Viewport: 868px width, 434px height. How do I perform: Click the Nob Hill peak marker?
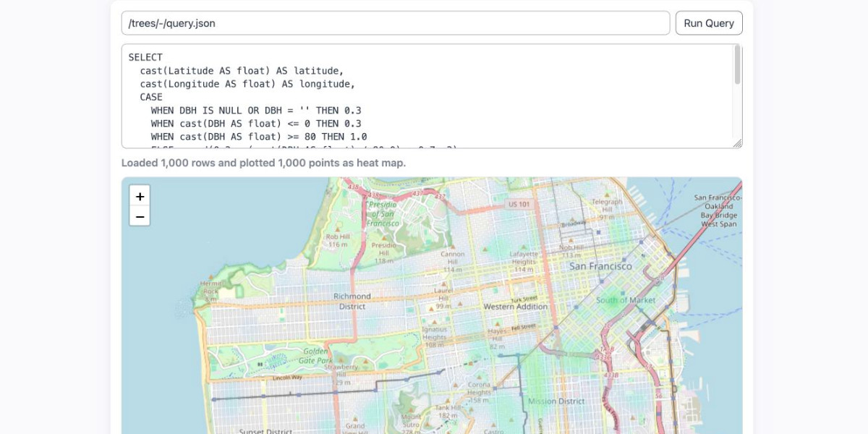571,240
